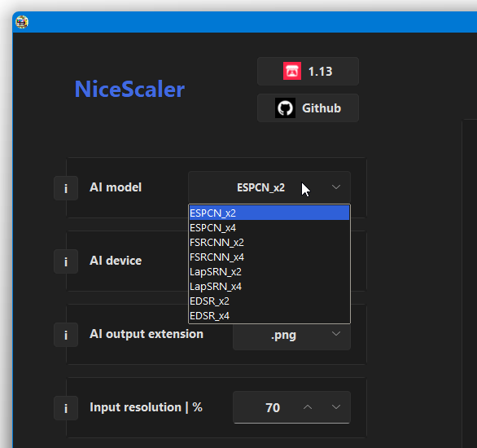The height and width of the screenshot is (448, 477).
Task: Show info for AI device setting
Action: (x=66, y=261)
